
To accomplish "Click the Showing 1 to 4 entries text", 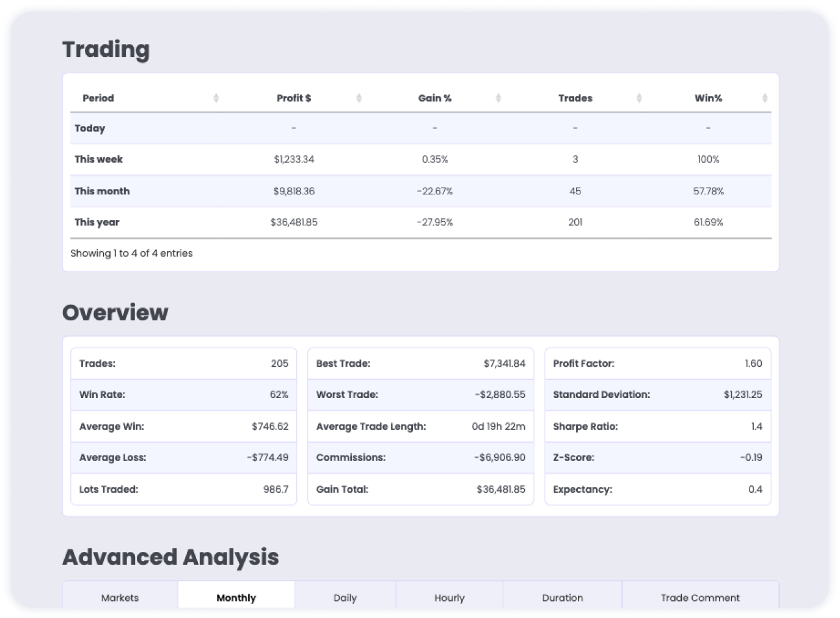I will [x=131, y=253].
